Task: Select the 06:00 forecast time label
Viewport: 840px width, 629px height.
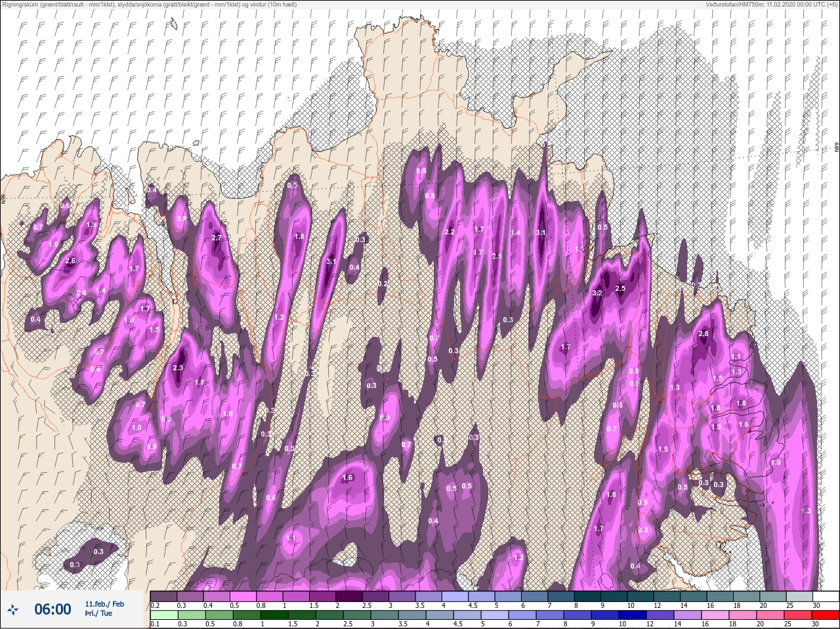Action: [52, 609]
